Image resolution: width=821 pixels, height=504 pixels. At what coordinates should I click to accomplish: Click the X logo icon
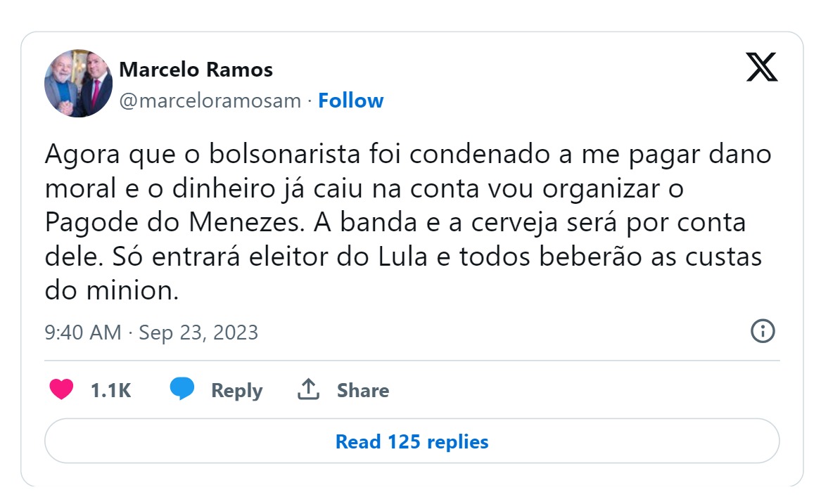761,67
